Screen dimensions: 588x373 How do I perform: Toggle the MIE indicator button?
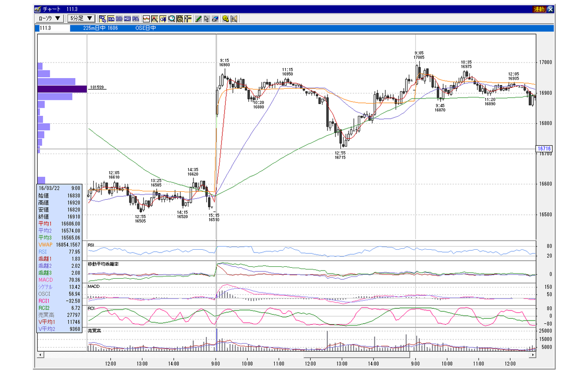[x=127, y=19]
